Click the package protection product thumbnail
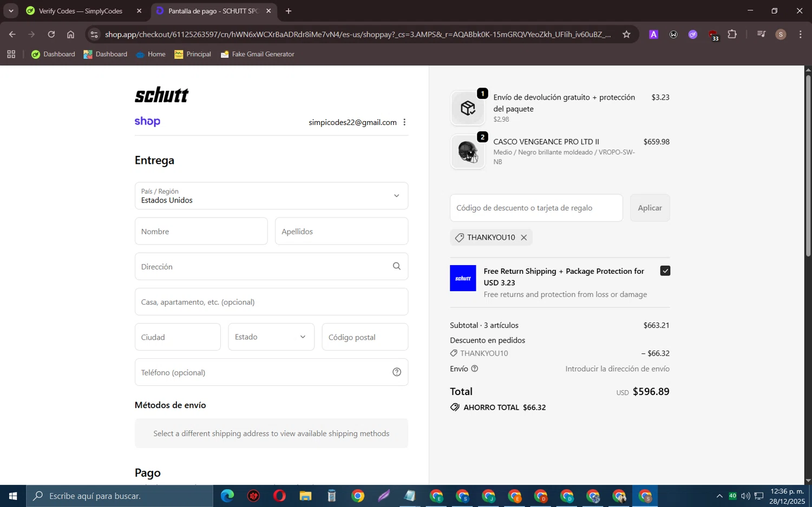Image resolution: width=812 pixels, height=507 pixels. 468,108
